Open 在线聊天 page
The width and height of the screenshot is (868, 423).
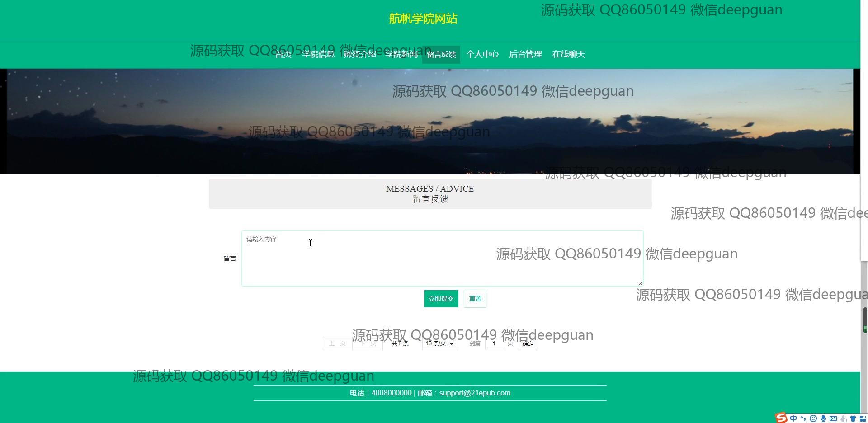[x=569, y=54]
